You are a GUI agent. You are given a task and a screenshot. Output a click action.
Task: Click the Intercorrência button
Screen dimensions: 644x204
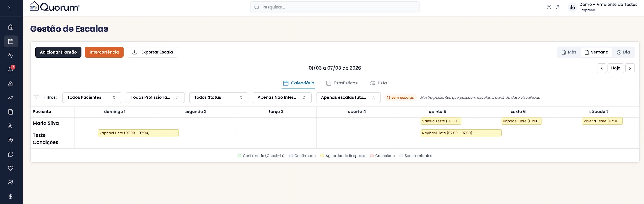104,52
